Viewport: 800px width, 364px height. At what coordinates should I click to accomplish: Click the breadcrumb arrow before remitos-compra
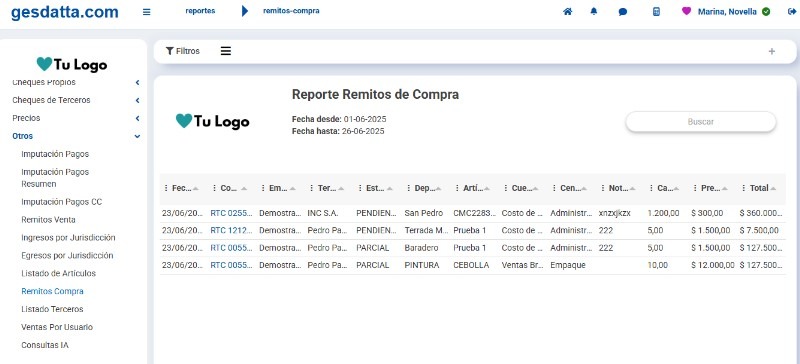(245, 11)
